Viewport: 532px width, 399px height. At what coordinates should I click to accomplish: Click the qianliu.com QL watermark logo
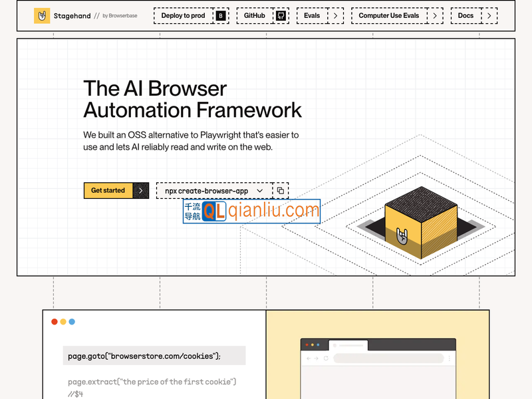(215, 211)
